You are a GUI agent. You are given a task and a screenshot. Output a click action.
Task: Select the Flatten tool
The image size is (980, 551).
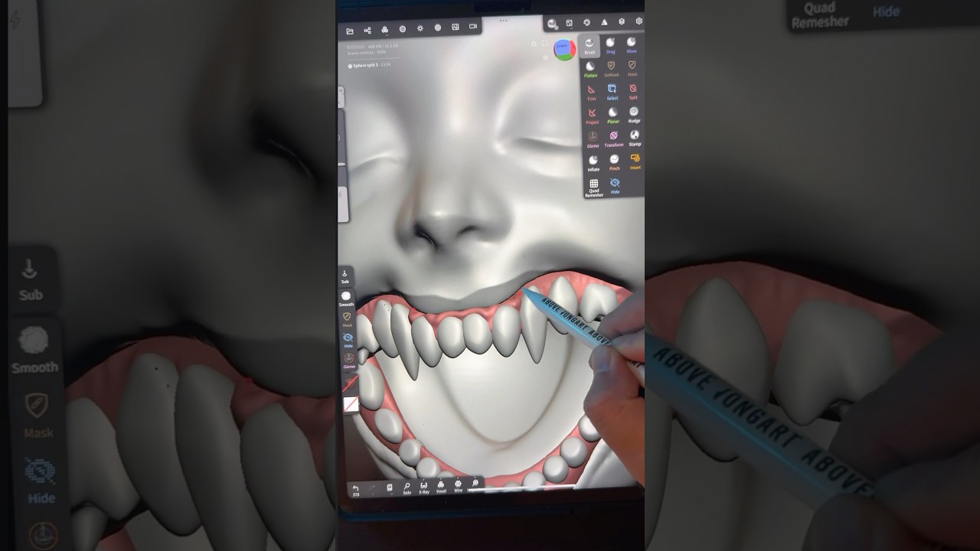click(x=590, y=70)
